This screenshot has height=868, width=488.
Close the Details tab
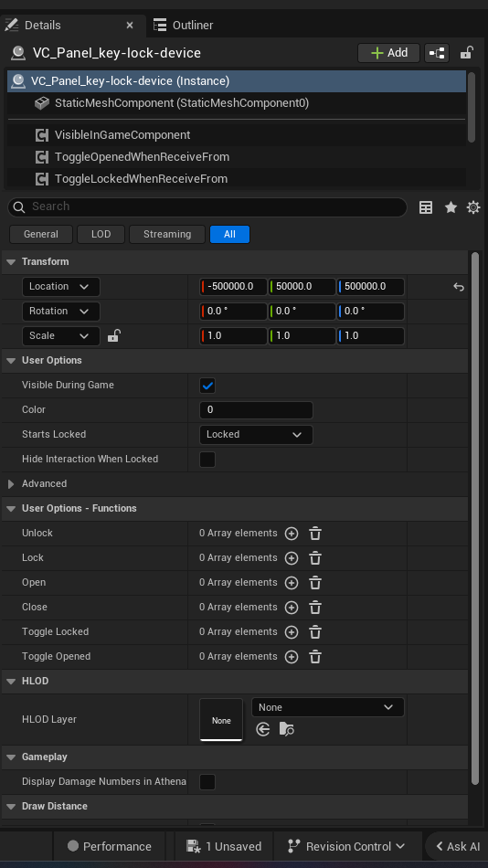coord(130,25)
